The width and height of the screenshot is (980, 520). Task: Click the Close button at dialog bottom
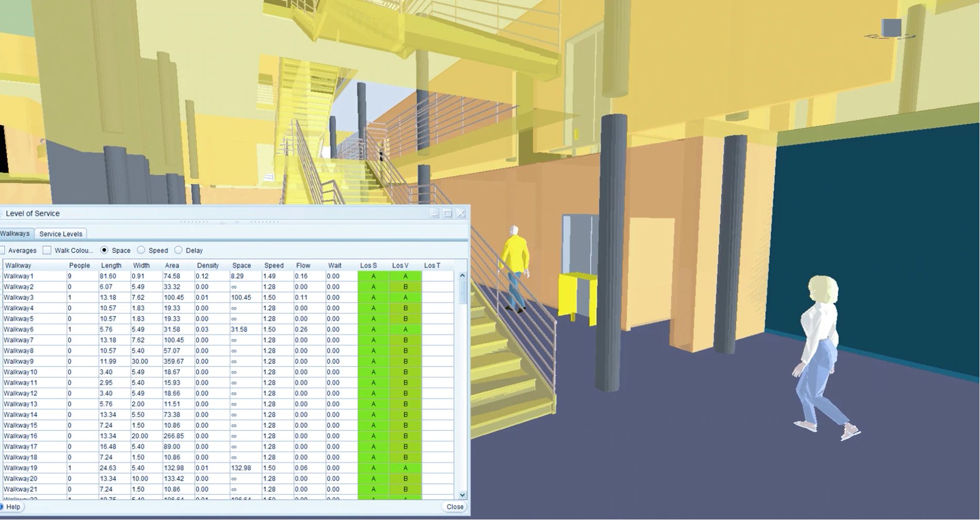coord(454,507)
